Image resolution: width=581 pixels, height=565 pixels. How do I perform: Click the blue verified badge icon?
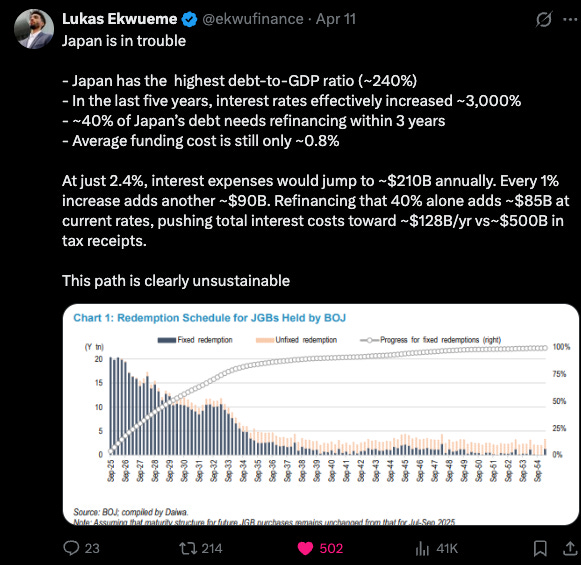click(x=189, y=19)
